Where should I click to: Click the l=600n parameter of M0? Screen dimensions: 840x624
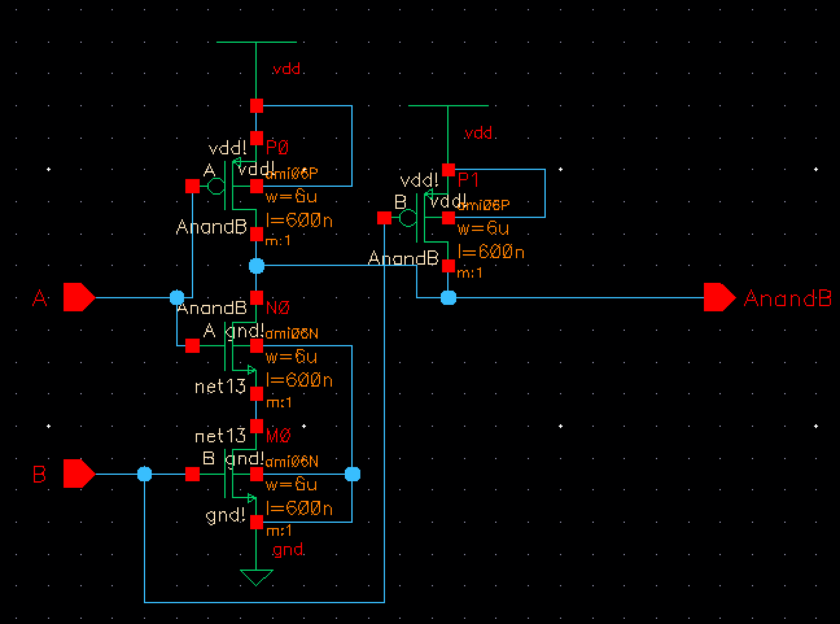pyautogui.click(x=299, y=508)
